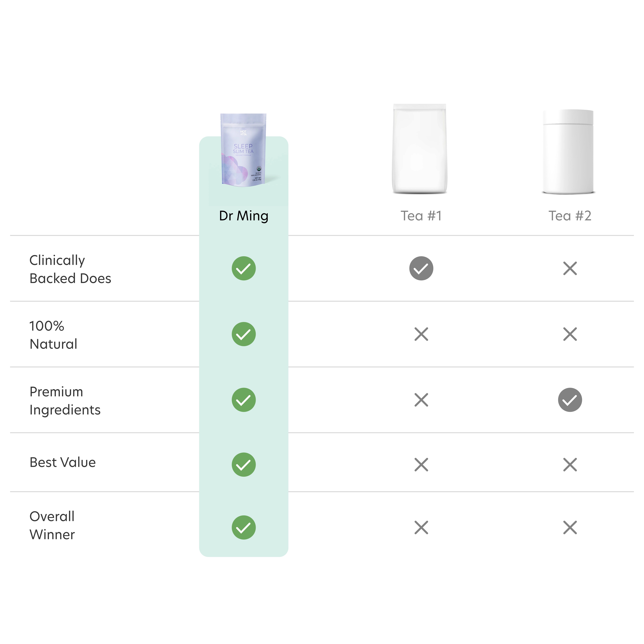Click the Overall Winner row label
The height and width of the screenshot is (644, 644).
52,525
